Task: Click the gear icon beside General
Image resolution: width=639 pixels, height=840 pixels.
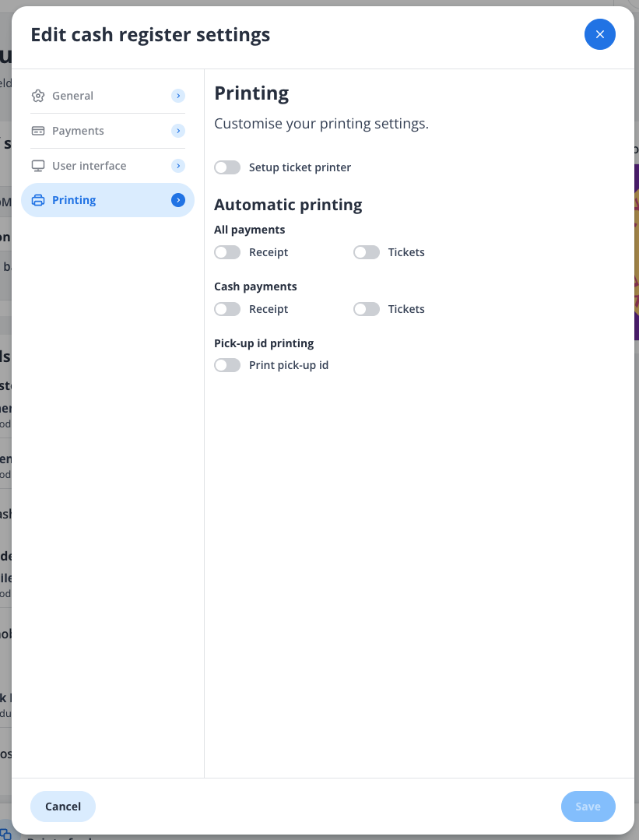Action: click(38, 95)
